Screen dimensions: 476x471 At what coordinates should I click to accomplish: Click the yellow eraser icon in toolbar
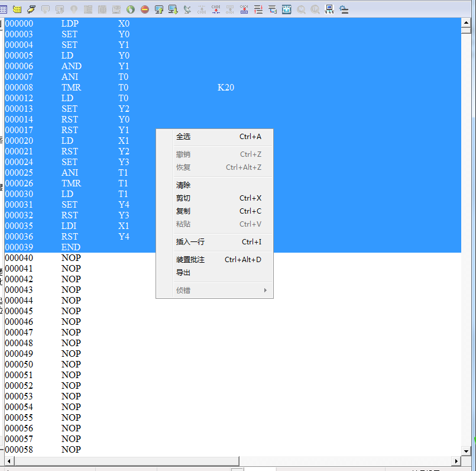(x=31, y=9)
